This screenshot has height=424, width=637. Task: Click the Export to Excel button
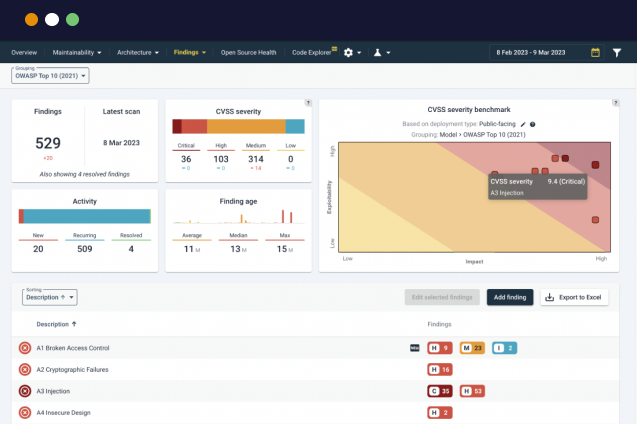coord(574,297)
